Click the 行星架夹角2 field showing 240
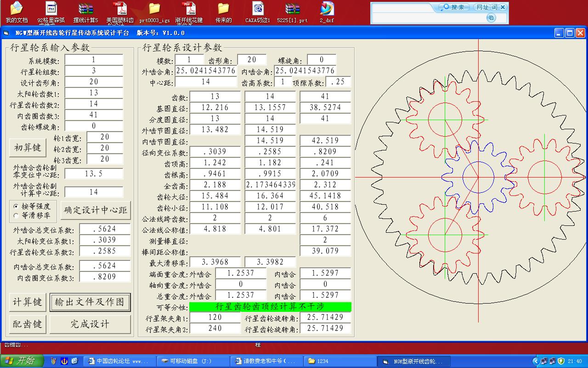This screenshot has height=368, width=588. 215,328
